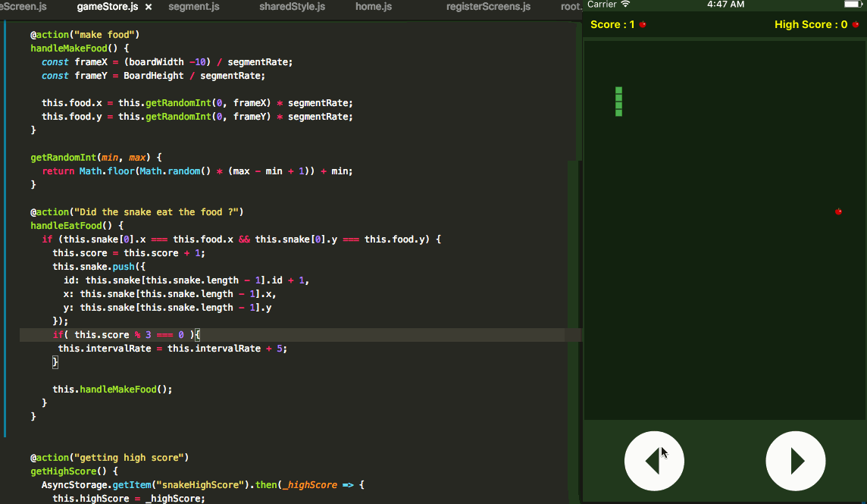This screenshot has width=867, height=504.
Task: Click the @action("Did the snake eat the food ?") decorator
Action: (137, 212)
